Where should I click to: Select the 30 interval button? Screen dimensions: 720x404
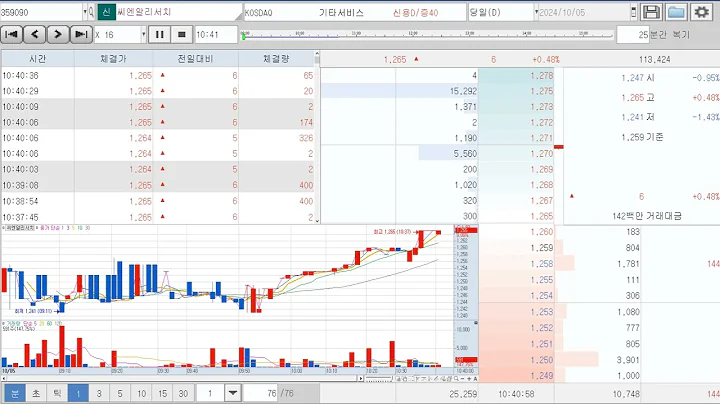183,393
